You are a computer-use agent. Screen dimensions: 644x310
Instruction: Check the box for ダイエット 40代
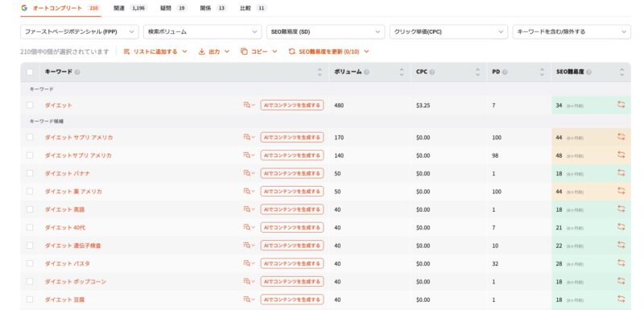coord(30,227)
